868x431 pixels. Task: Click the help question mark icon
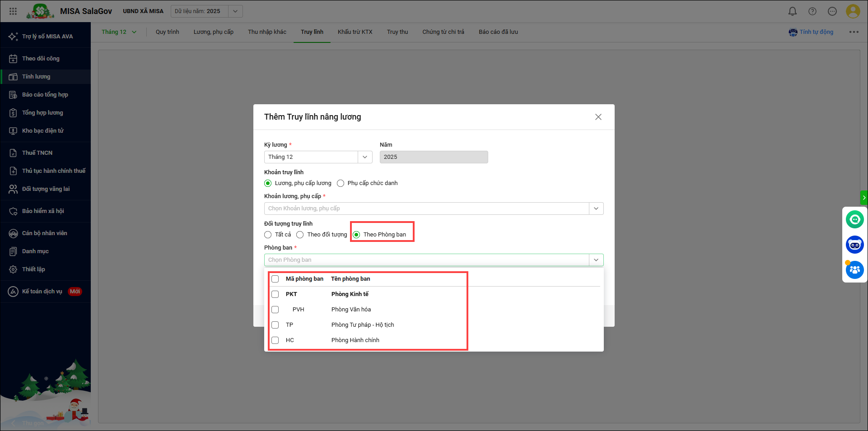pos(812,11)
